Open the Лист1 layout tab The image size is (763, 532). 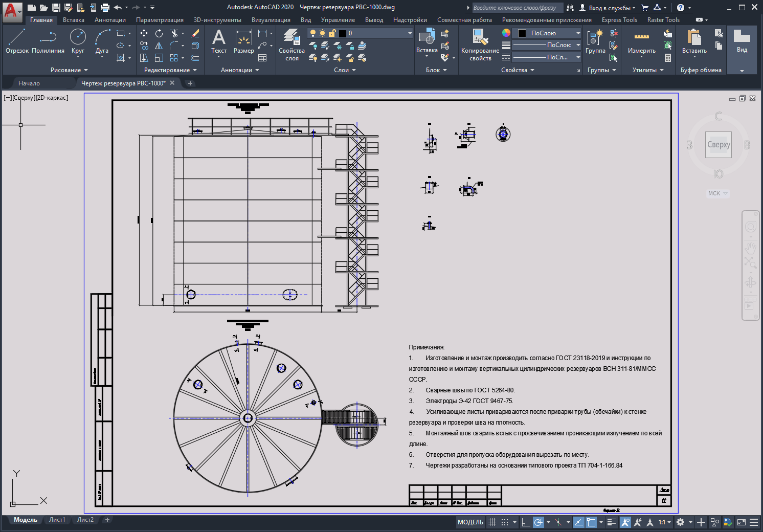pyautogui.click(x=57, y=520)
